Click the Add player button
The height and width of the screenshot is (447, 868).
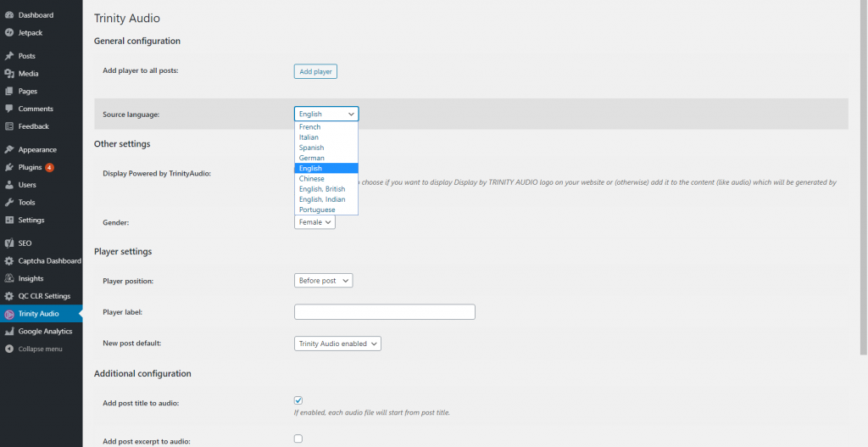coord(315,71)
